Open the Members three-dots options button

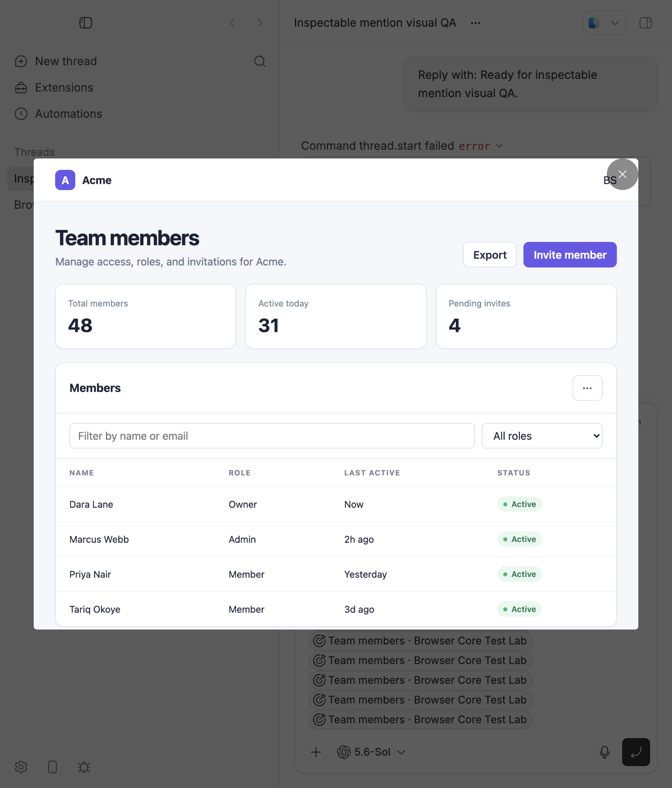[x=588, y=388]
